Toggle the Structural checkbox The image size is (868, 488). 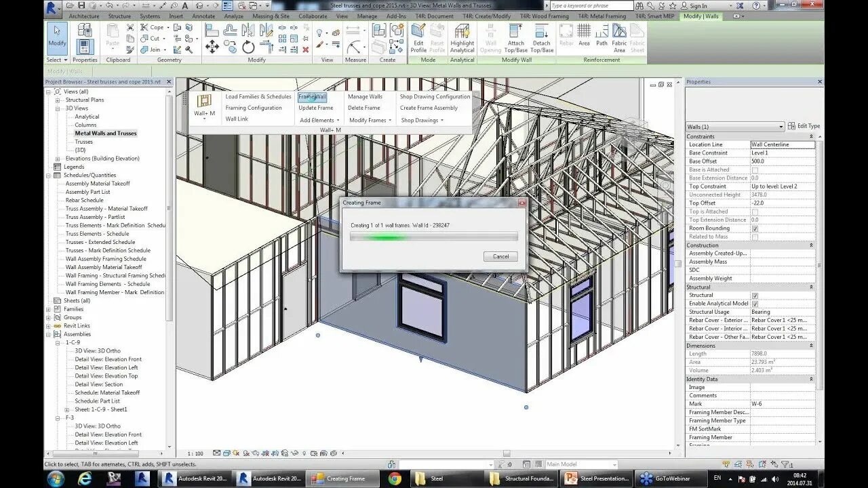(x=755, y=295)
